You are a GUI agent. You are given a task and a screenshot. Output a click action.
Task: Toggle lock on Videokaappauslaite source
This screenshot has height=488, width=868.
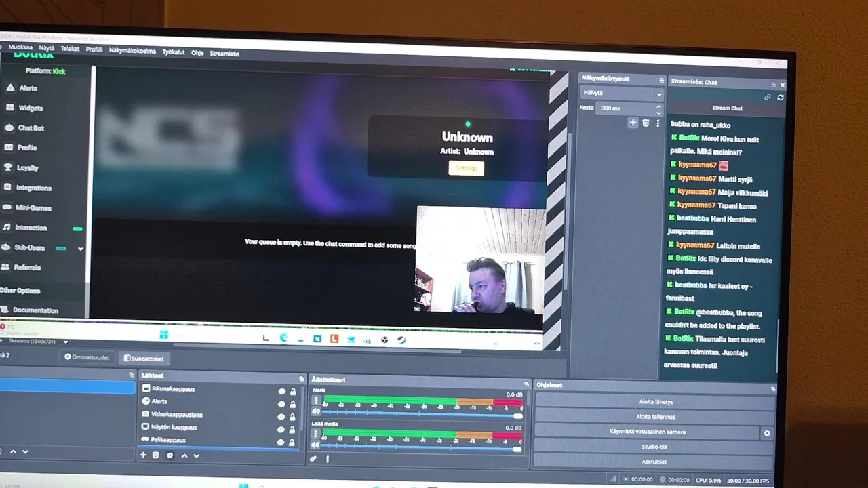[x=293, y=417]
